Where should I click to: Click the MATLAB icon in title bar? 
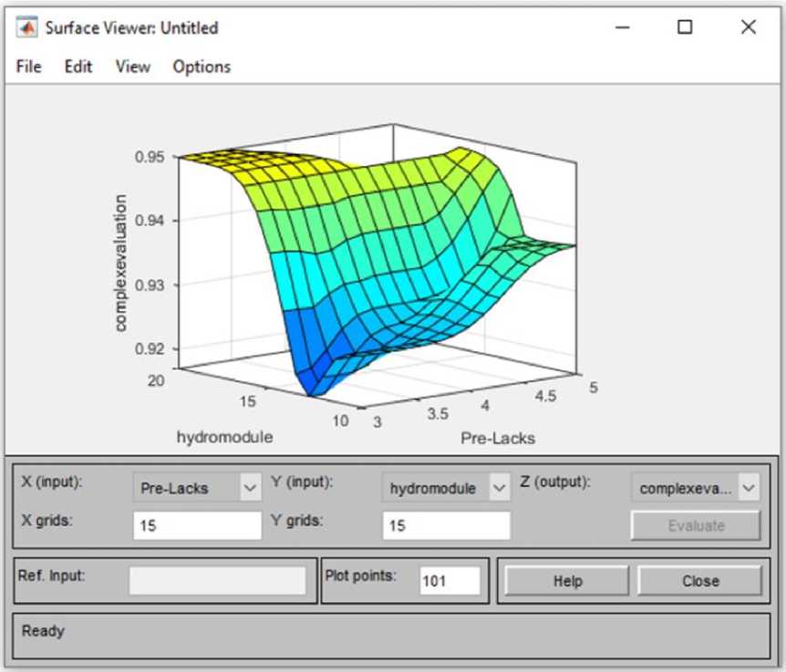click(x=26, y=27)
